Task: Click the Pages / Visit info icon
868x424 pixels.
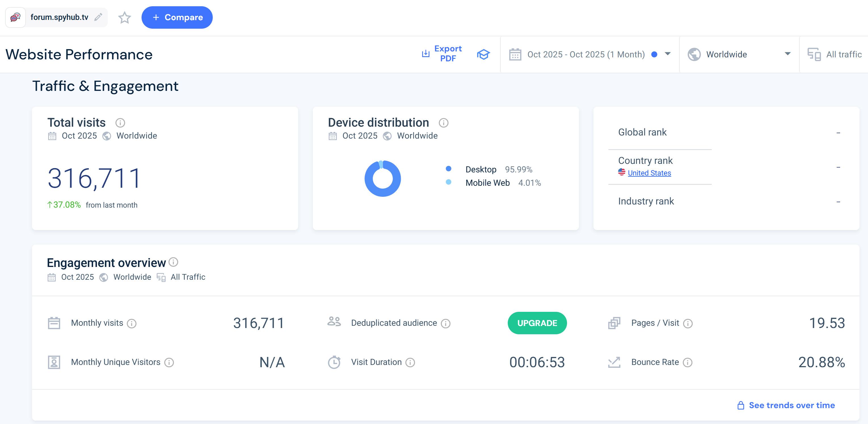Action: click(x=688, y=323)
